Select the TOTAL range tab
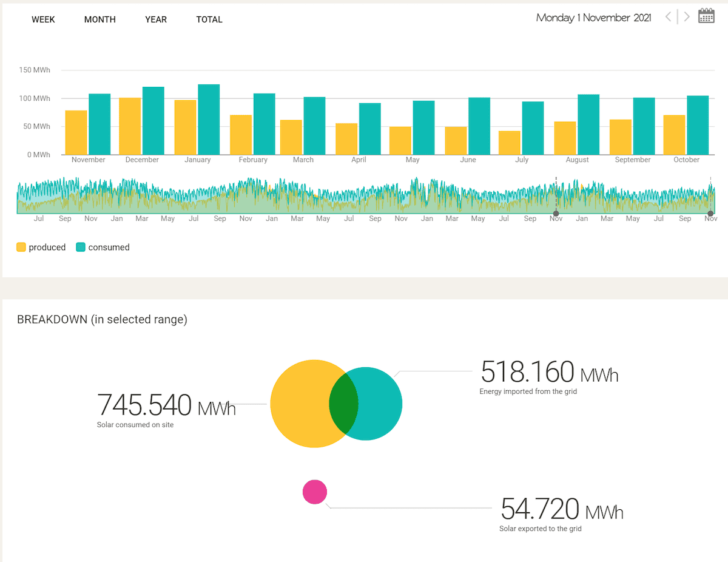Image resolution: width=728 pixels, height=562 pixels. 209,19
